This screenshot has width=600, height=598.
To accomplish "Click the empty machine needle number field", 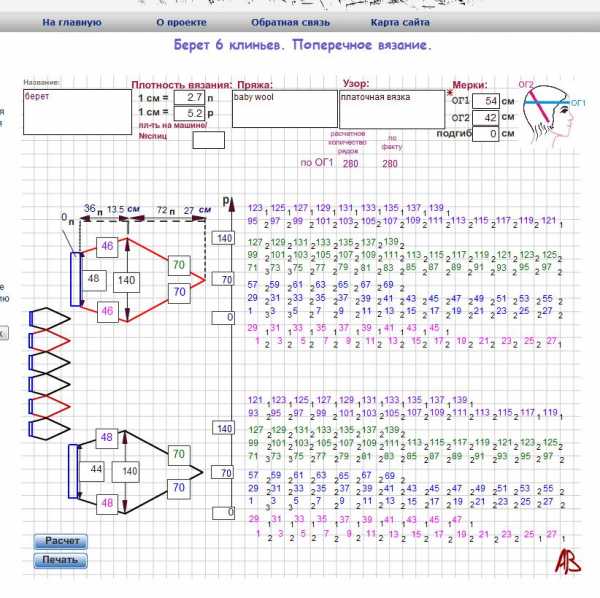I will pyautogui.click(x=208, y=140).
